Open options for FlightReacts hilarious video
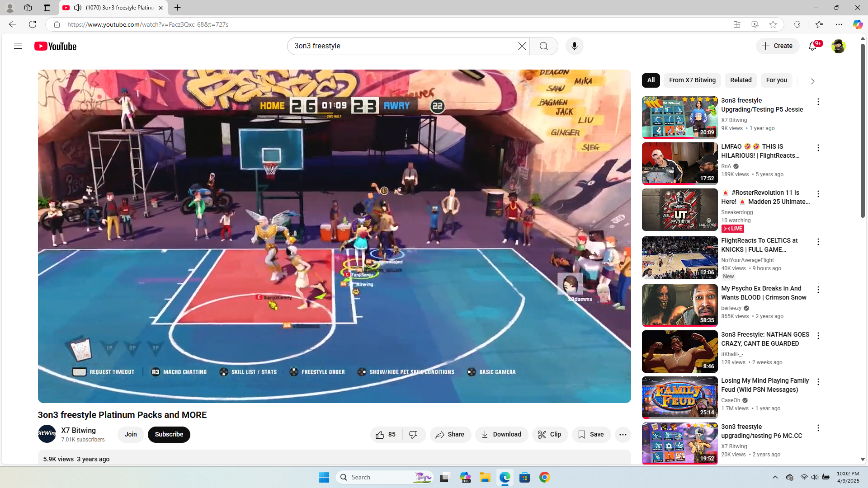 818,148
